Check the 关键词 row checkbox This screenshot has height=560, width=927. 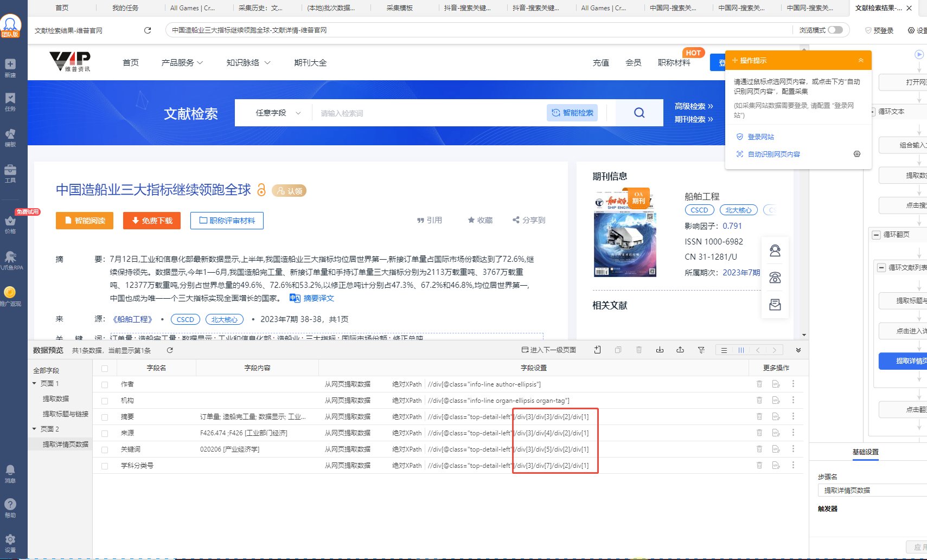coord(105,449)
